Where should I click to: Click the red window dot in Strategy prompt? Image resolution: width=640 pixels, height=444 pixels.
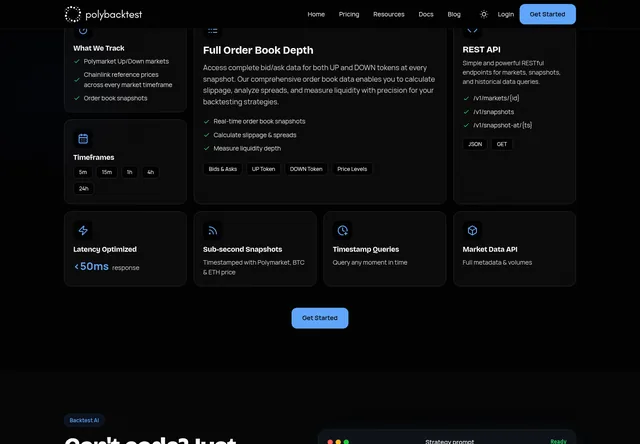[330, 442]
